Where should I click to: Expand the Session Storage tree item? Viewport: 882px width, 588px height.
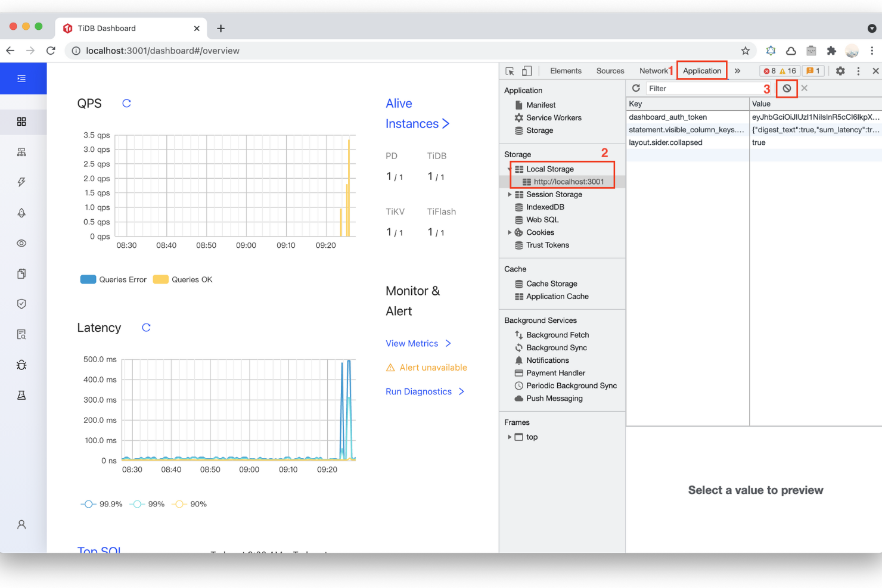click(510, 194)
